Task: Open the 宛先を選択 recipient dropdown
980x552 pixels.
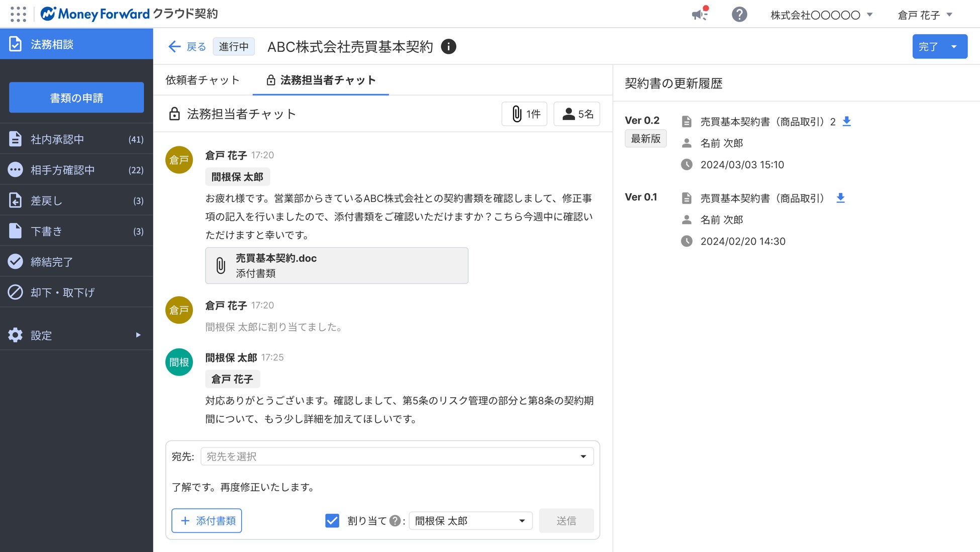Action: (397, 456)
